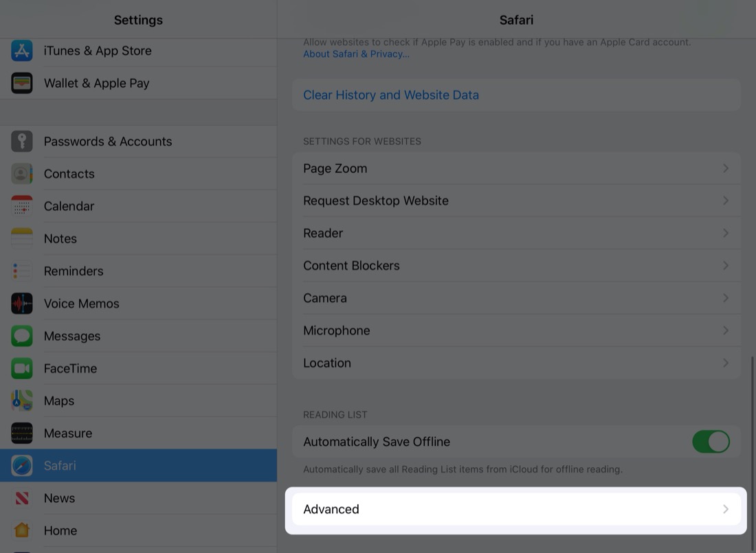
Task: Switch to Safari settings in sidebar
Action: pyautogui.click(x=60, y=465)
